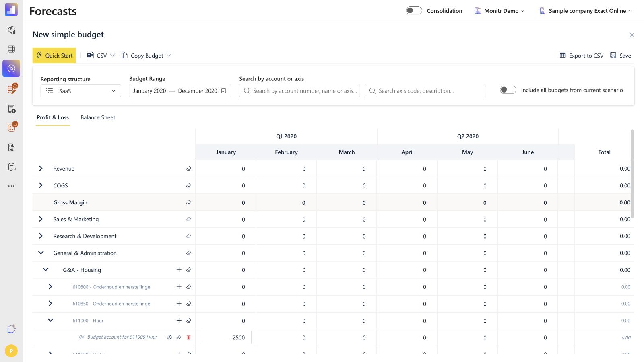The height and width of the screenshot is (362, 644).
Task: Expand the Revenue row
Action: (41, 169)
